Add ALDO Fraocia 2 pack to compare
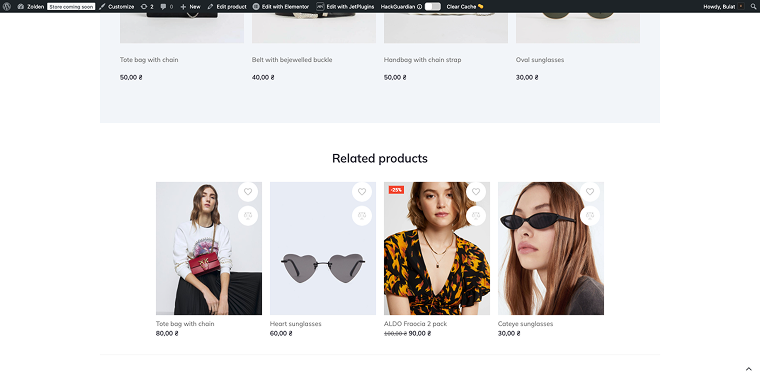760x380 pixels. [475, 216]
